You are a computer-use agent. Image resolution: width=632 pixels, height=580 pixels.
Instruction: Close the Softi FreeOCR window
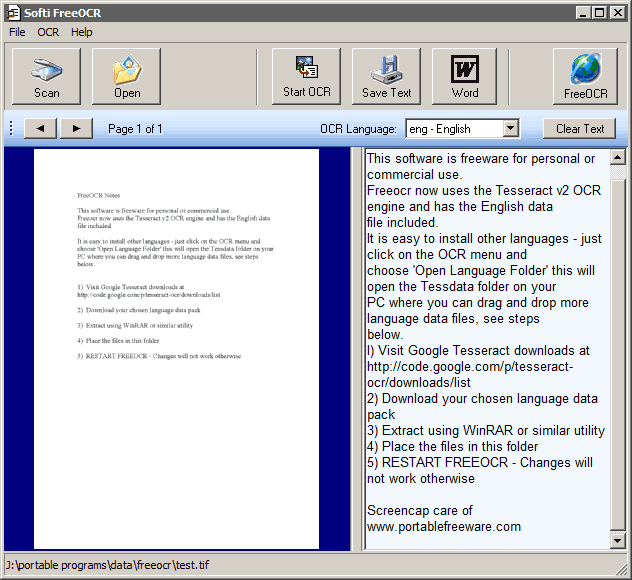(x=617, y=13)
